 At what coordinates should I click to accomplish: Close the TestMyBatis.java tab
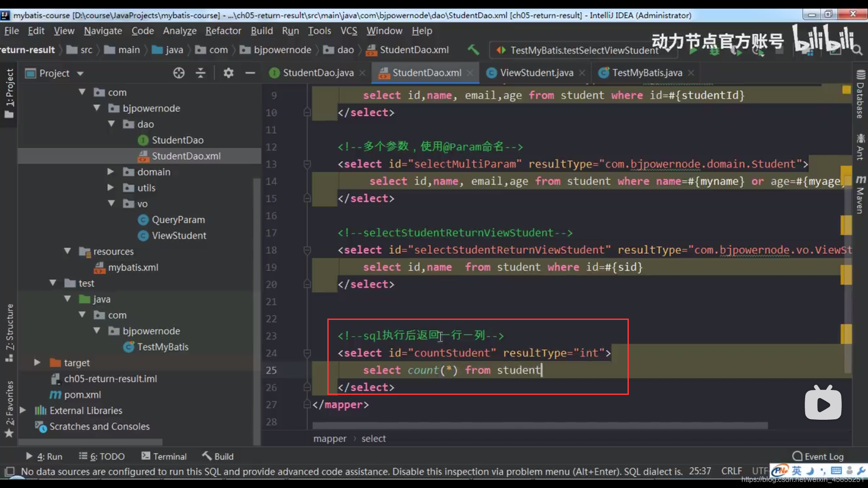(x=691, y=73)
